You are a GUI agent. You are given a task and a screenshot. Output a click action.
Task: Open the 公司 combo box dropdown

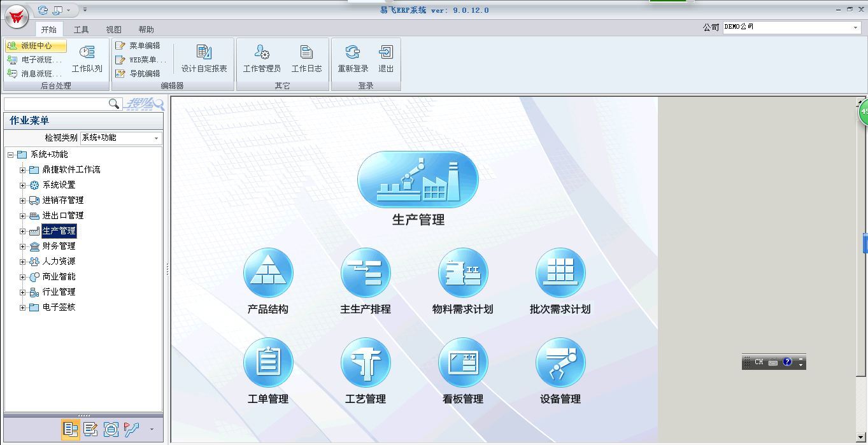857,27
